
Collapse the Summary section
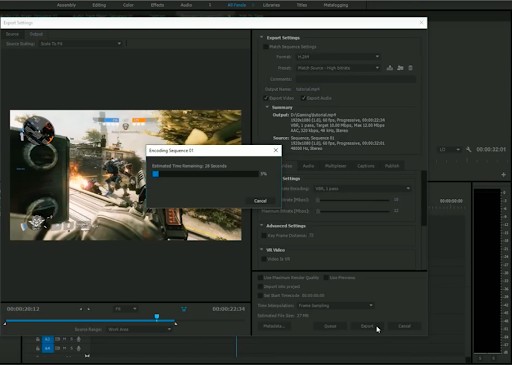pyautogui.click(x=267, y=107)
